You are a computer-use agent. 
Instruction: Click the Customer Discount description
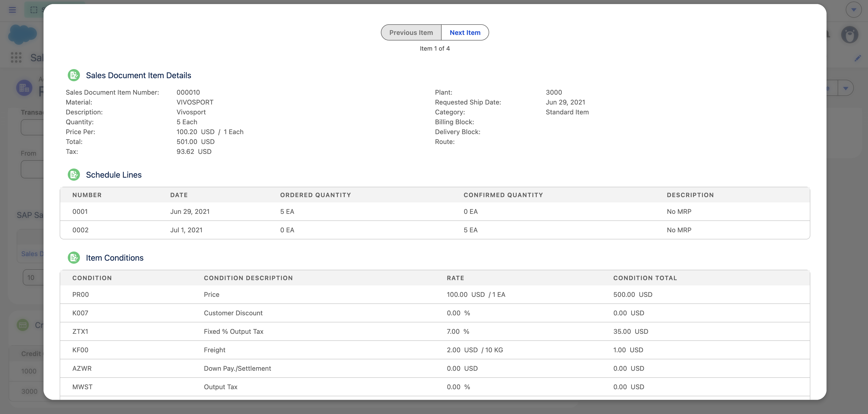click(233, 313)
